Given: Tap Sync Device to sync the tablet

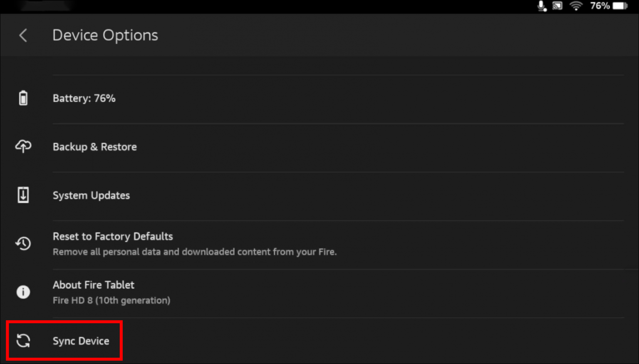Looking at the screenshot, I should coord(81,340).
